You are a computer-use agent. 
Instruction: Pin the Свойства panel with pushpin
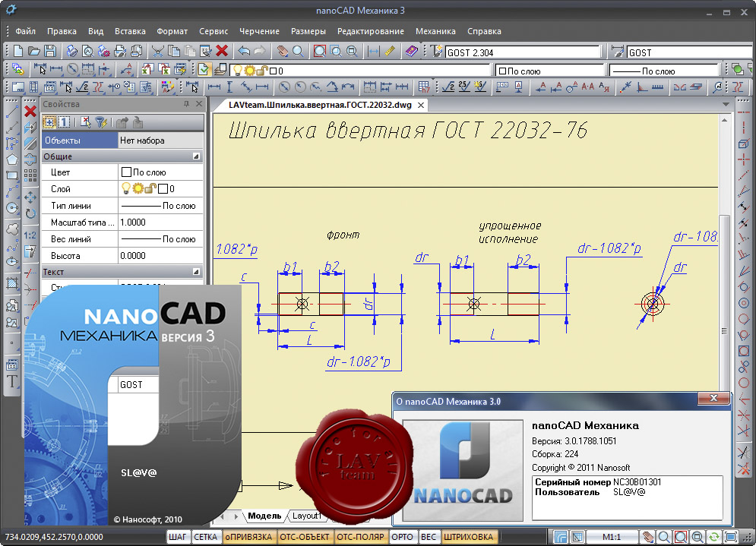[x=187, y=103]
